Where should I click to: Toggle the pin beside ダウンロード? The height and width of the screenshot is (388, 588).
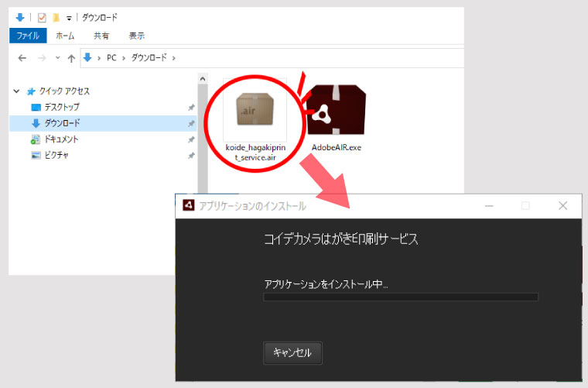(x=191, y=123)
